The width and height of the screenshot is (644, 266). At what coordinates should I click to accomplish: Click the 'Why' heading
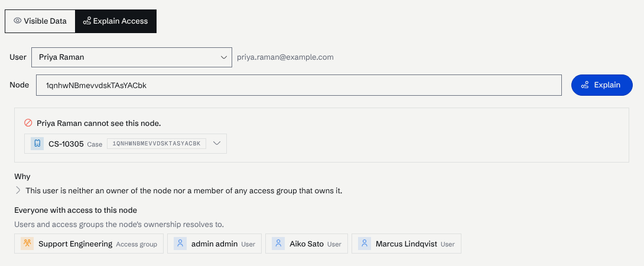click(x=22, y=176)
